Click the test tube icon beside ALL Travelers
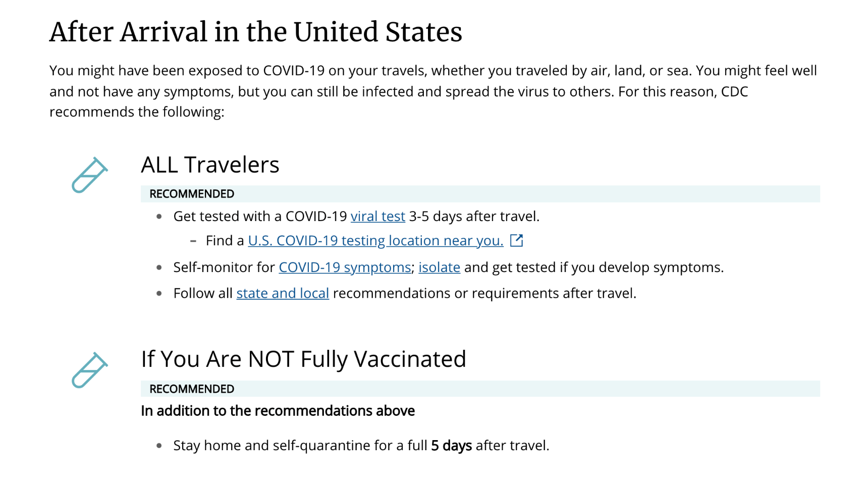The height and width of the screenshot is (481, 868). click(89, 175)
